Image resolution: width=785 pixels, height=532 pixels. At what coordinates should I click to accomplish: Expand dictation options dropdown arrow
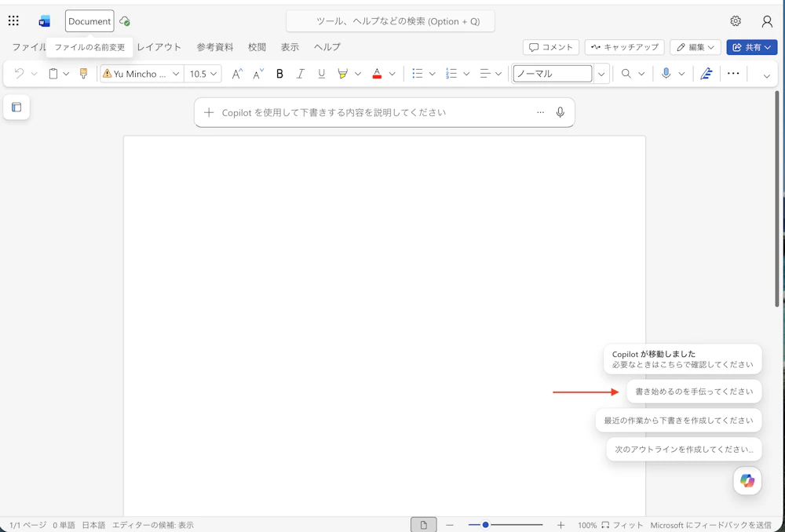point(681,74)
